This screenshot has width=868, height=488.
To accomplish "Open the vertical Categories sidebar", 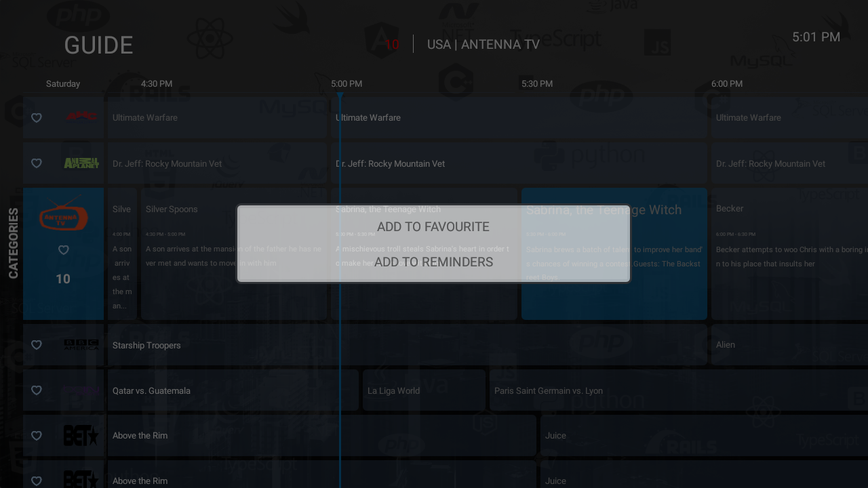I will point(14,243).
